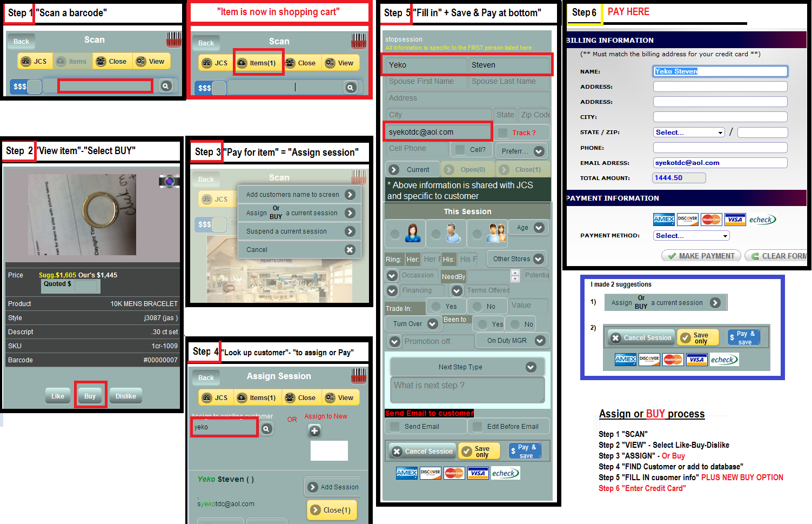
Task: Expand the Other Stores dropdown
Action: click(x=517, y=258)
